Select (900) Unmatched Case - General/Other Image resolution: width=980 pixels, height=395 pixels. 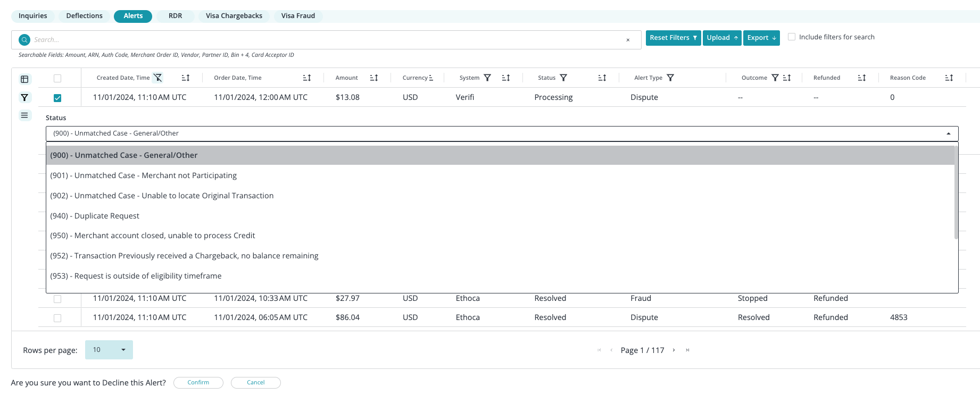(x=500, y=155)
